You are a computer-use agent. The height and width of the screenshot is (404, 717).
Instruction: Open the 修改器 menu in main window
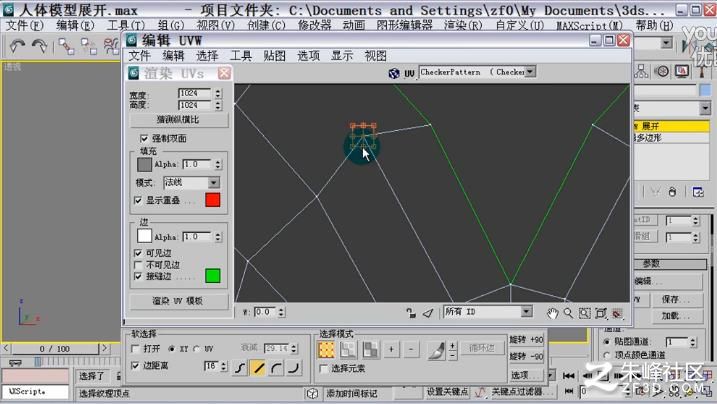pos(315,25)
